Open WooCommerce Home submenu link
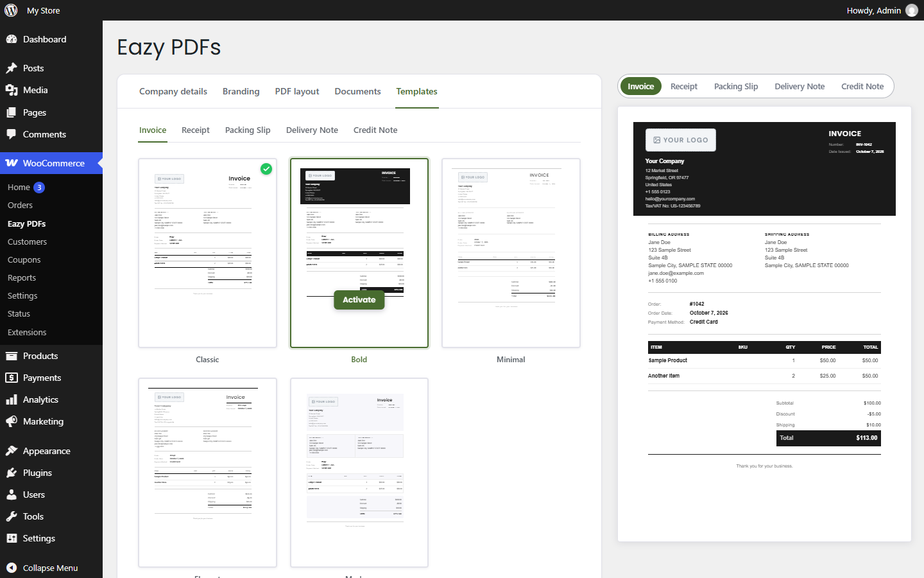The image size is (924, 578). pyautogui.click(x=19, y=188)
